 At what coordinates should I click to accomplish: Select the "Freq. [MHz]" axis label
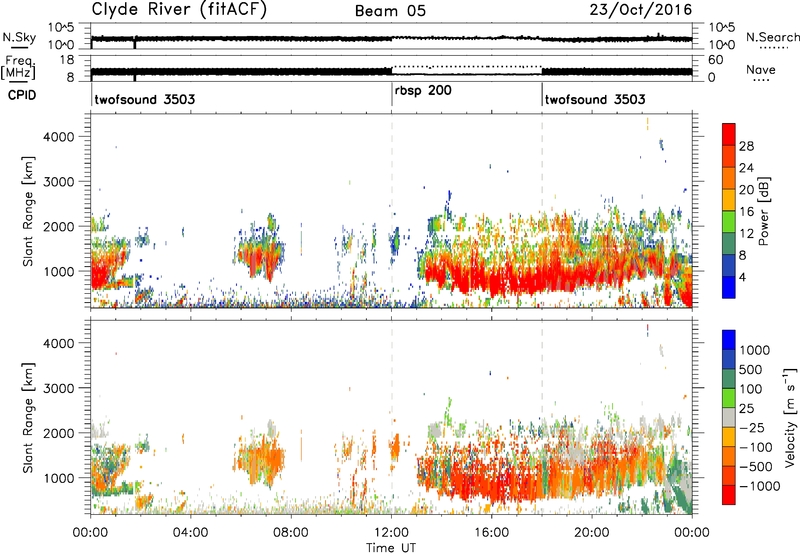click(18, 68)
